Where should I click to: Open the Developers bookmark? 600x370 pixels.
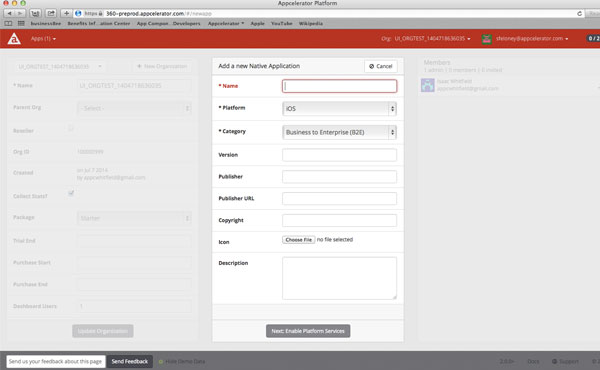(x=186, y=23)
